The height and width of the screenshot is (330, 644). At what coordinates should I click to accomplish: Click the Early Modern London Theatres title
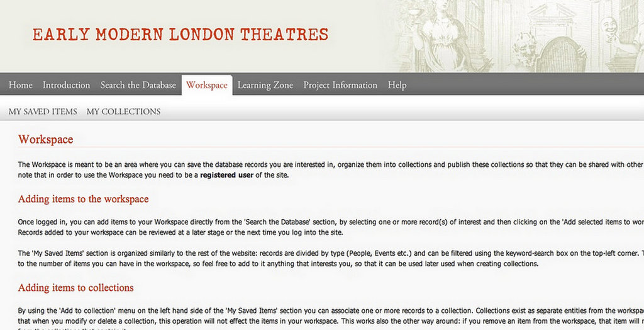180,35
